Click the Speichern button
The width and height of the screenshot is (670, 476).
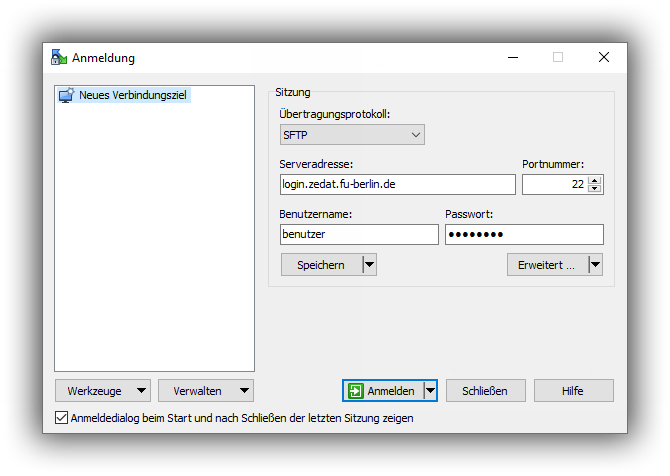[321, 265]
